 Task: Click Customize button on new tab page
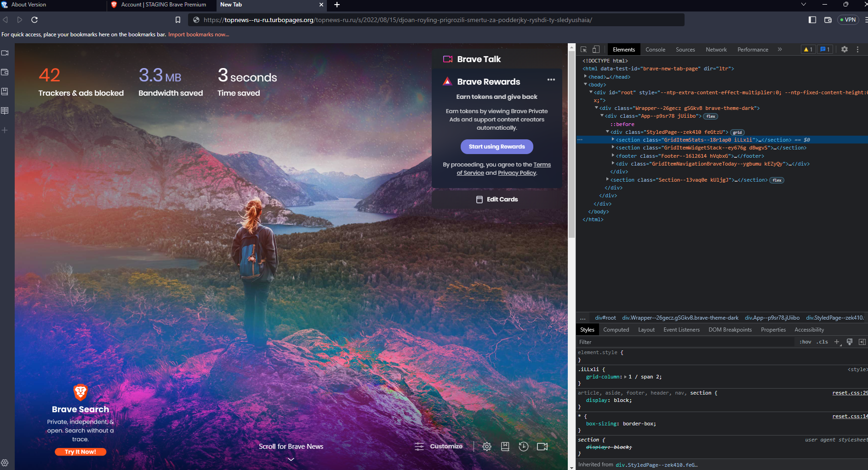point(439,447)
